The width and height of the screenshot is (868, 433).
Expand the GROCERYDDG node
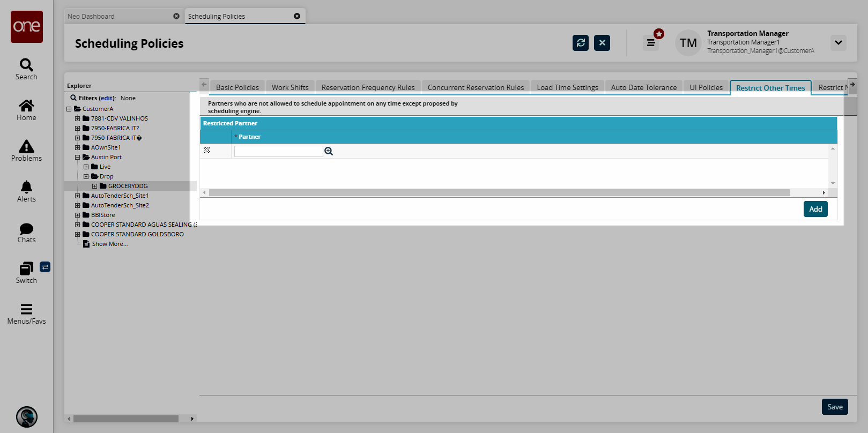pyautogui.click(x=95, y=186)
